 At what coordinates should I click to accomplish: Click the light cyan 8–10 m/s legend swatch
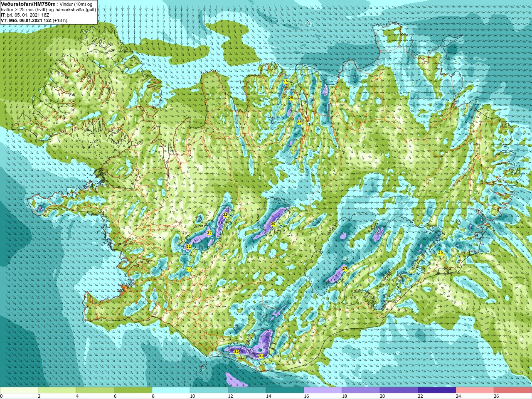(171, 390)
